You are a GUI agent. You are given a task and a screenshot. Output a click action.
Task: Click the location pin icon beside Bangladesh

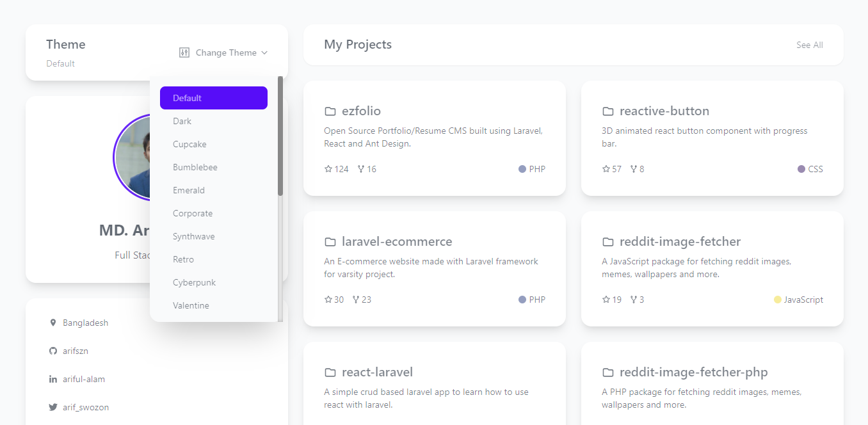pyautogui.click(x=53, y=323)
